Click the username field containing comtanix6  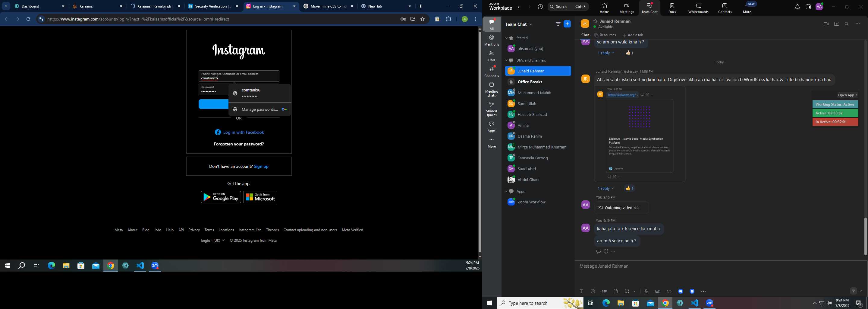(x=239, y=76)
